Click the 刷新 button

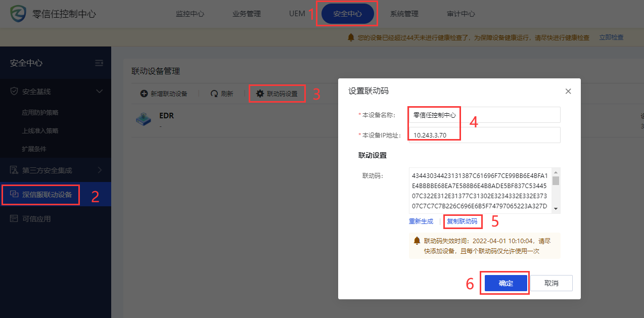point(222,94)
